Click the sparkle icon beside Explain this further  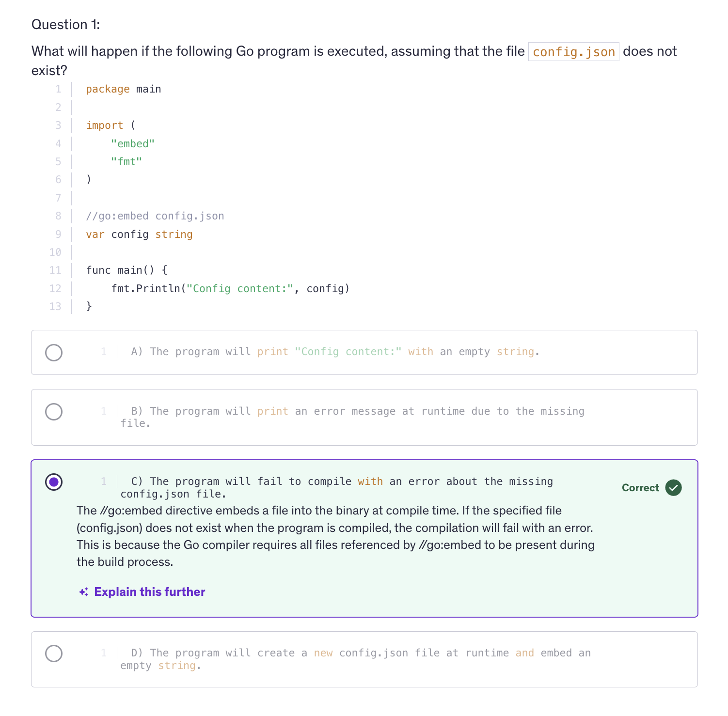click(x=83, y=592)
